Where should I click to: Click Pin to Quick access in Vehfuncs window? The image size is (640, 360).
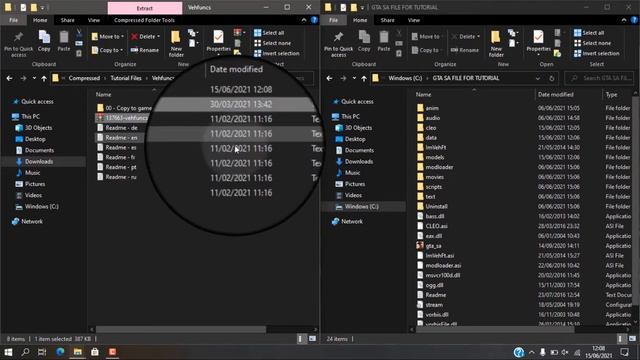18,44
